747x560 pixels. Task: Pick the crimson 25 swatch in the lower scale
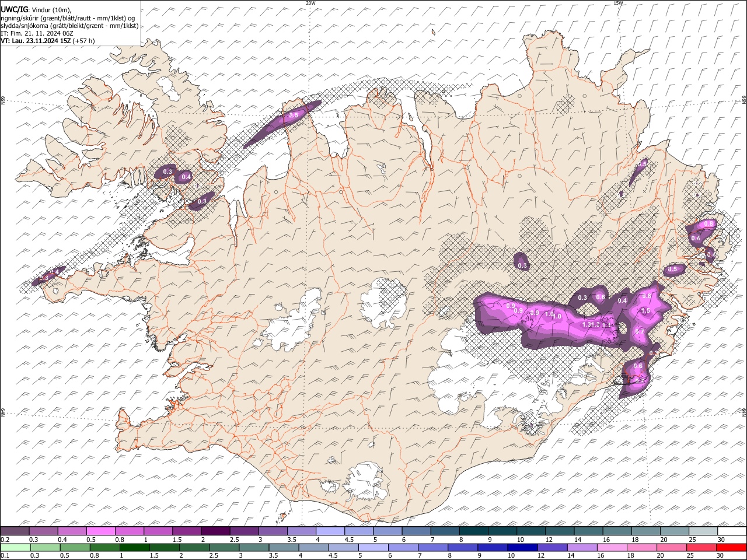tap(701, 547)
